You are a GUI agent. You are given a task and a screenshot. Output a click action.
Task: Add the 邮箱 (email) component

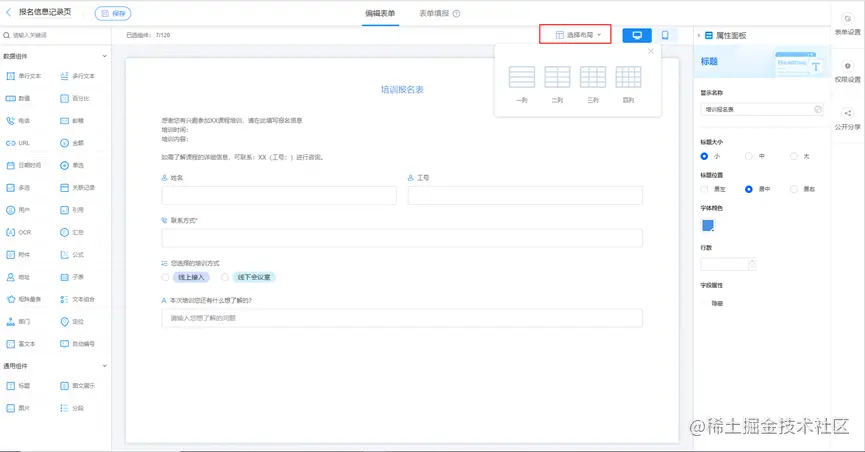point(72,120)
